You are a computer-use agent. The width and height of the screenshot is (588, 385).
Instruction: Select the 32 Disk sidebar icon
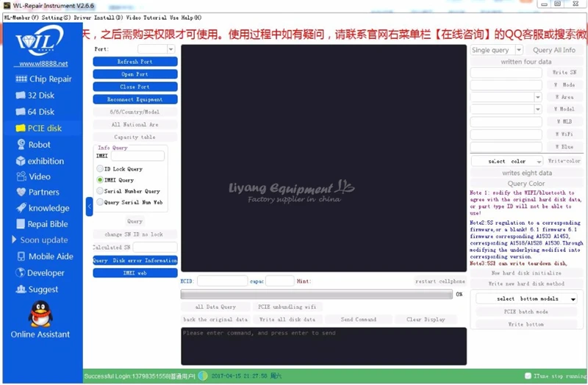point(21,96)
